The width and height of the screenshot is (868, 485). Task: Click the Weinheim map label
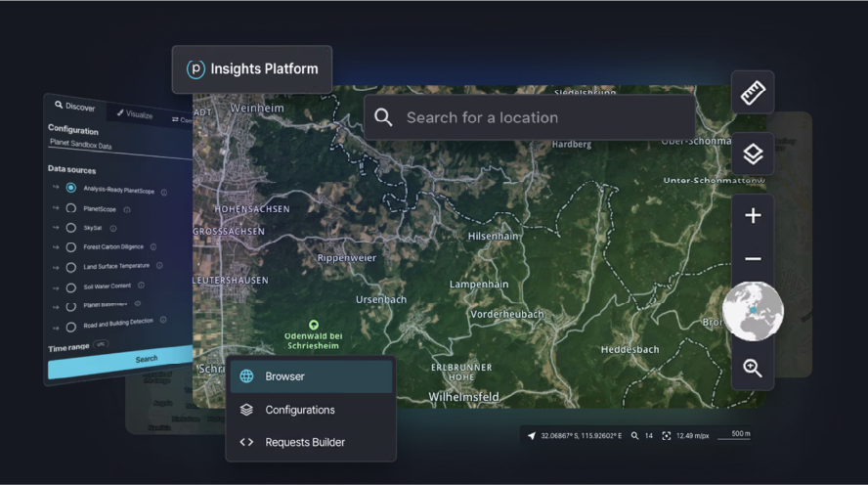[x=257, y=108]
